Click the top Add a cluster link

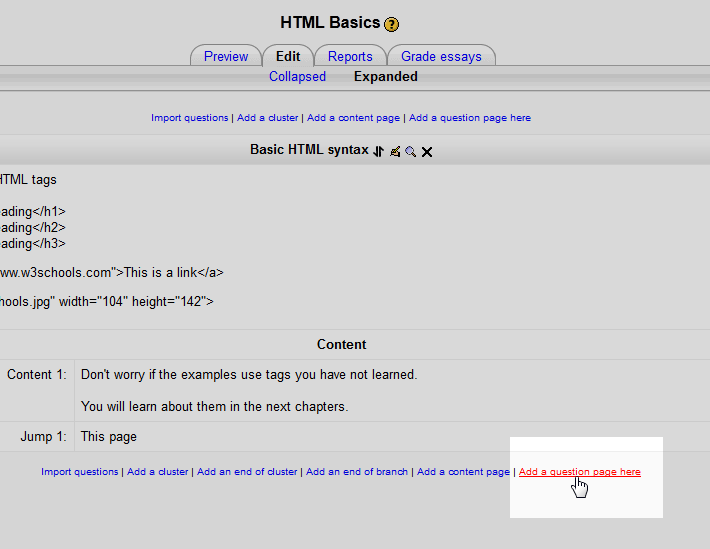[x=268, y=118]
